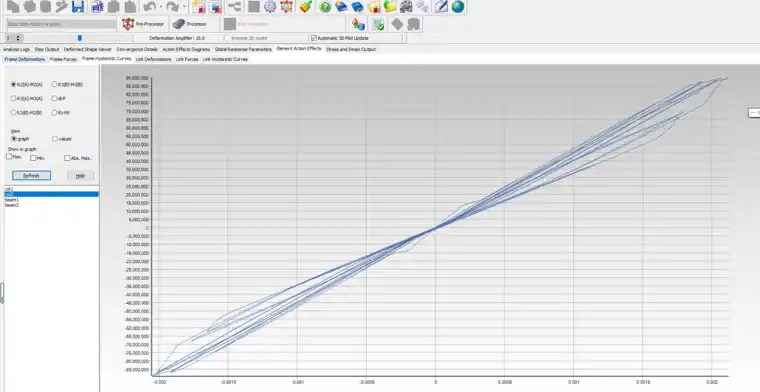Click the red 3D frame model toolbar icon
This screenshot has width=760, height=392.
(x=287, y=6)
